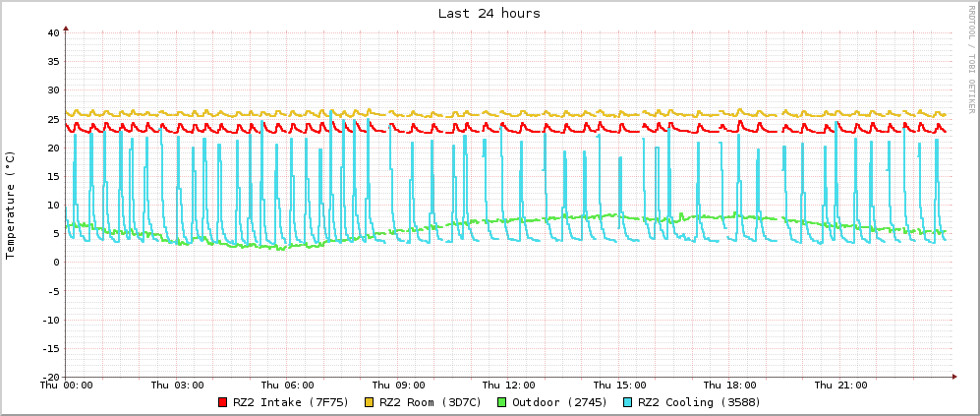Select the 'Outdoor (2745)' legend label

point(559,402)
